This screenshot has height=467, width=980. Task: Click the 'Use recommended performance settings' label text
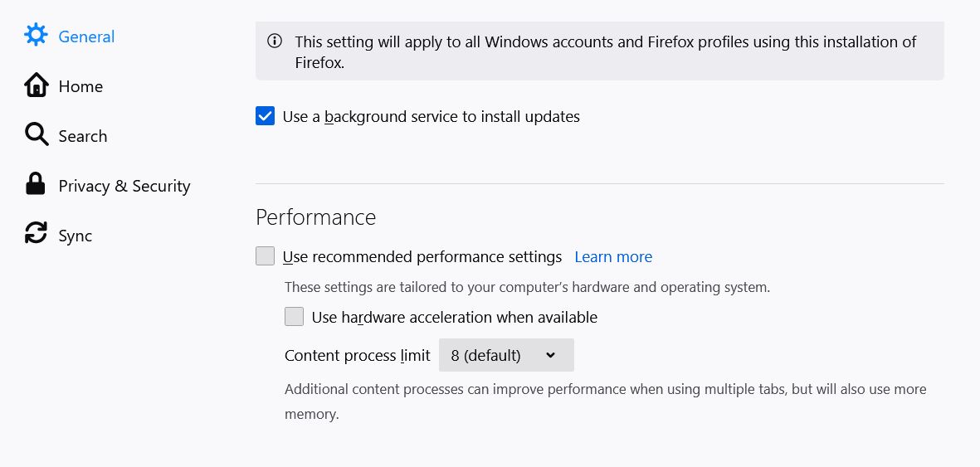click(422, 257)
